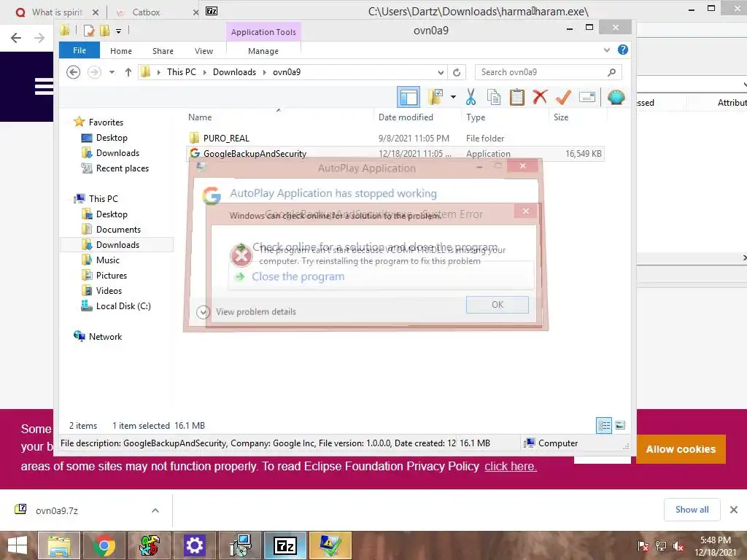
Task: Open the Explorer quick access toolbar dropdown
Action: tap(119, 31)
